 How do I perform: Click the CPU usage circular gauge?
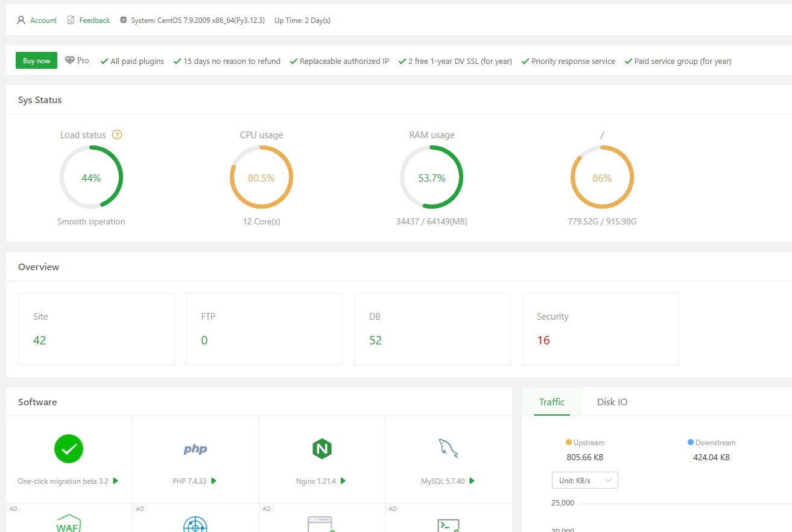click(261, 178)
